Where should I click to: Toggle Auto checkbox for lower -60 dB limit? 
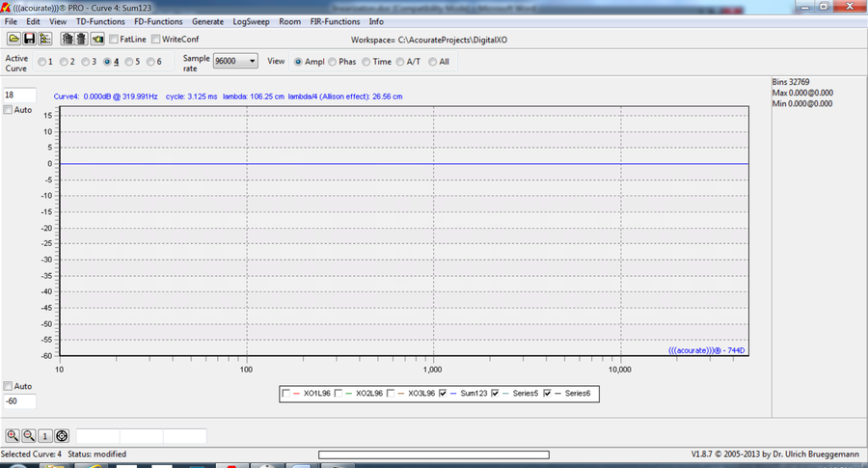click(x=8, y=386)
